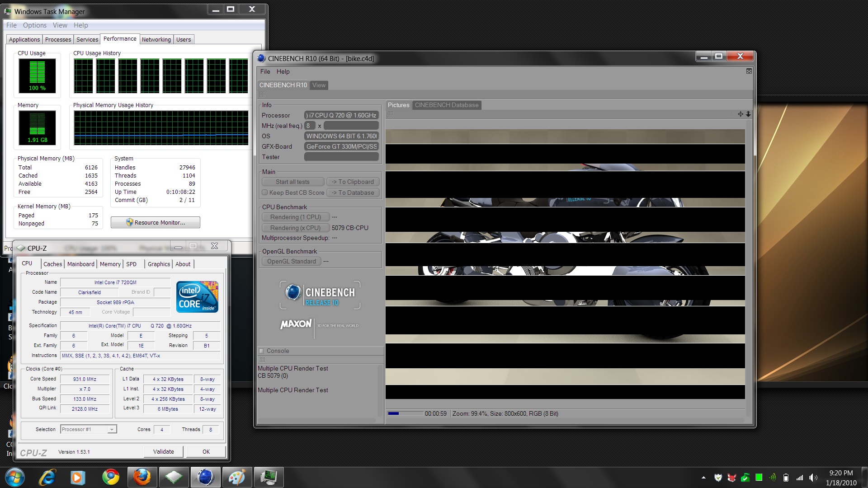The width and height of the screenshot is (868, 488).
Task: Switch to the Networking tab in Task Manager
Action: pyautogui.click(x=156, y=40)
